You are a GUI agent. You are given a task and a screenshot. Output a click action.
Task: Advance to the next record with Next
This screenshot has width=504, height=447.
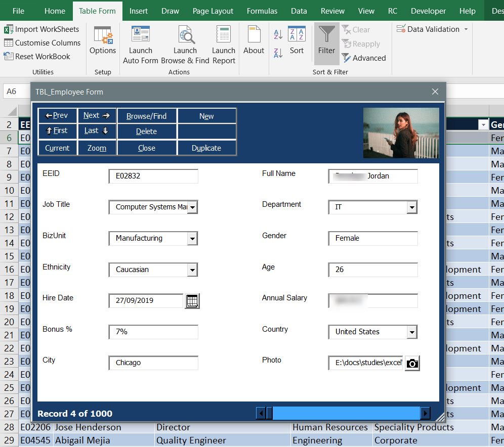click(97, 115)
